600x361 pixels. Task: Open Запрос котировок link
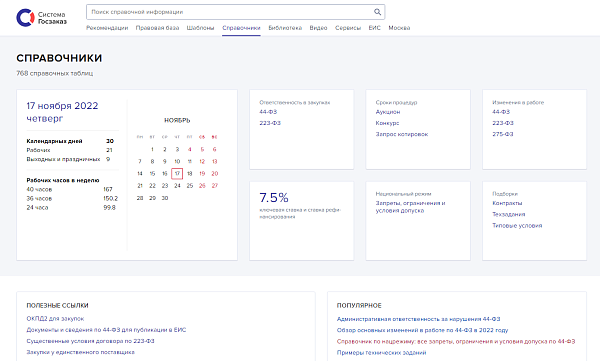402,134
